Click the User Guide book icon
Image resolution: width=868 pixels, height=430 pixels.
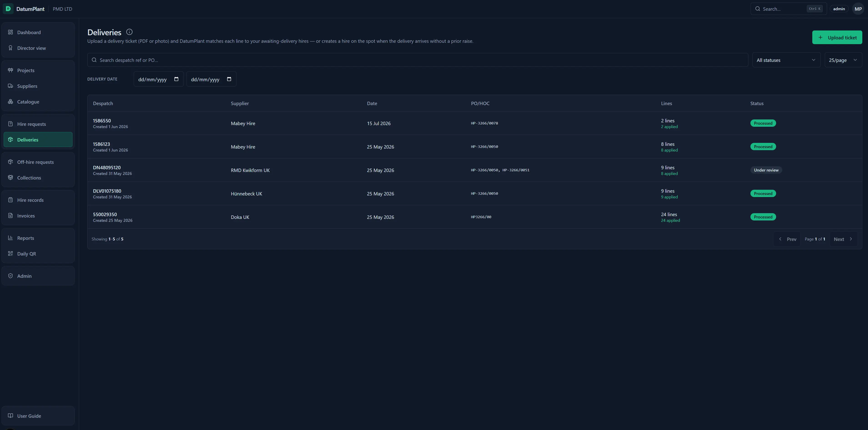tap(10, 415)
